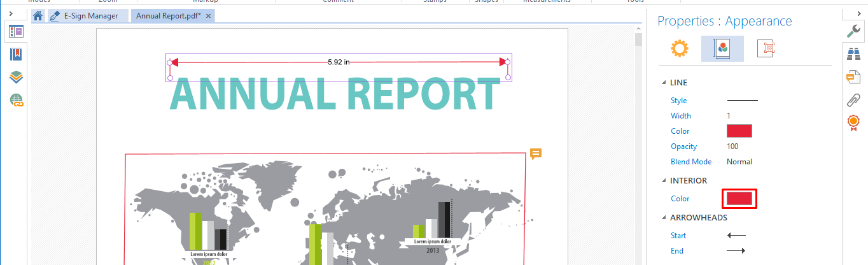The width and height of the screenshot is (868, 265).
Task: Open the signatures ribbon badge panel
Action: click(x=853, y=123)
